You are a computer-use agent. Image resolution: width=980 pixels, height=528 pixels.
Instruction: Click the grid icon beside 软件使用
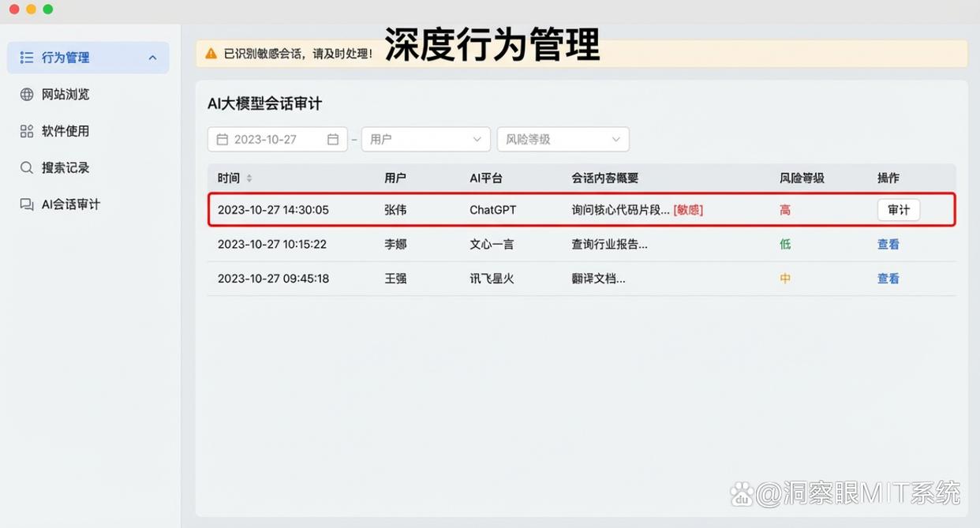[x=27, y=131]
